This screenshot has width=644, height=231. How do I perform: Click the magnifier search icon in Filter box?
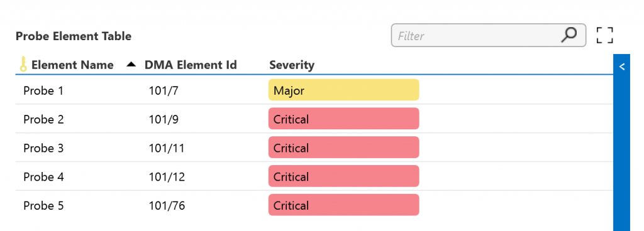pos(569,35)
